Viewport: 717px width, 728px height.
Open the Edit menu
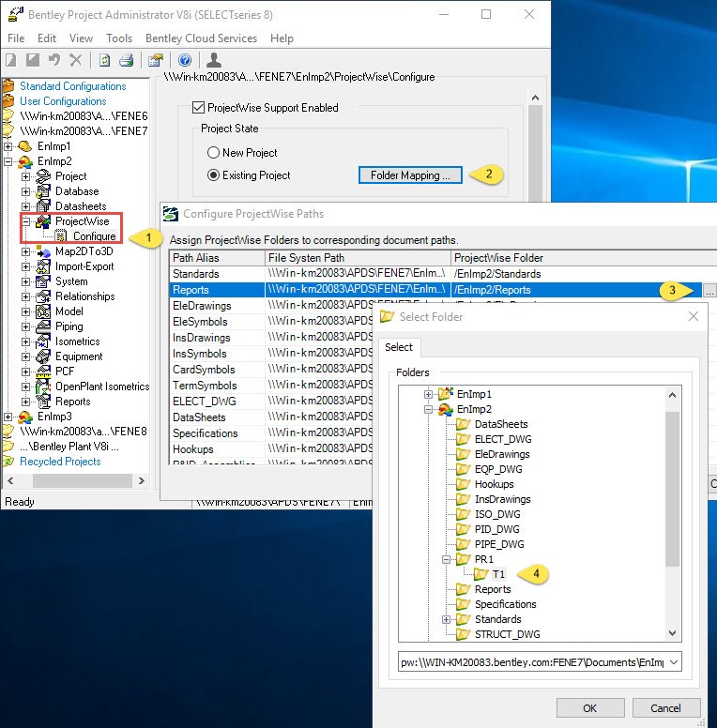click(x=47, y=38)
